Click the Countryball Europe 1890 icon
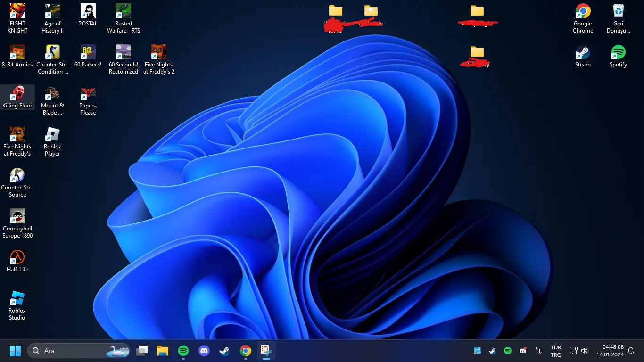The width and height of the screenshot is (644, 362). coord(17,224)
